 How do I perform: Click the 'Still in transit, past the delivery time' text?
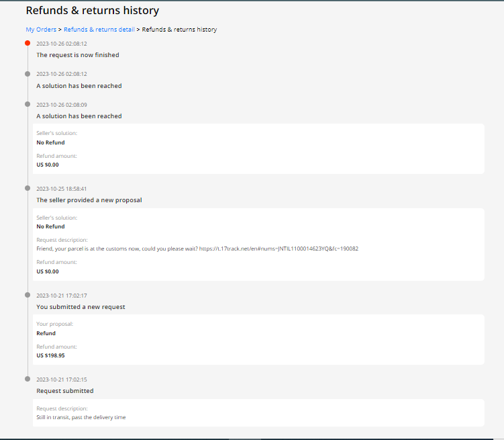[81, 417]
